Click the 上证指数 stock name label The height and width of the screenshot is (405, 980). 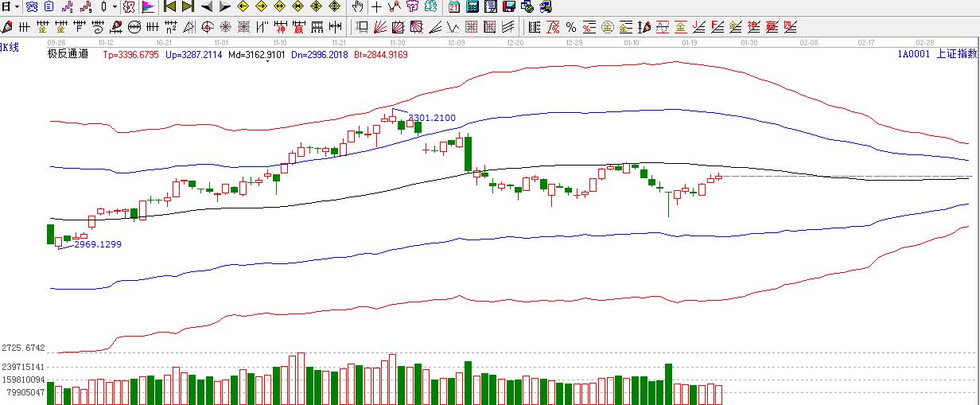click(958, 54)
